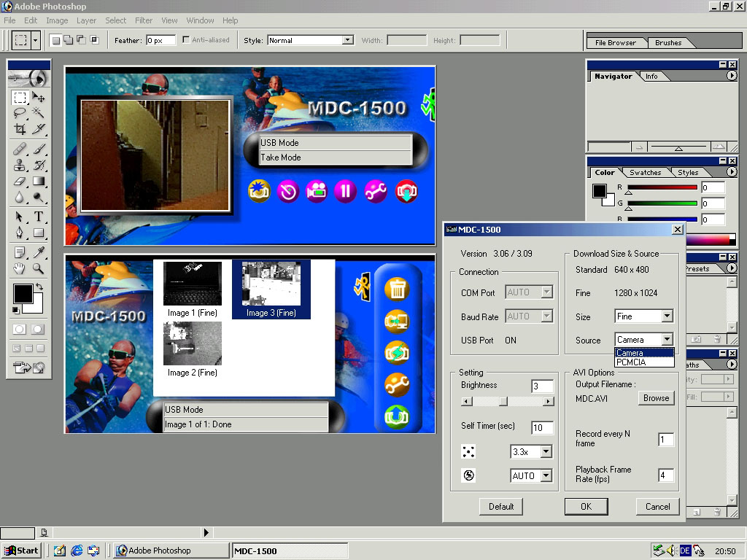Click the pause button in the MDC-1500 window

[345, 192]
